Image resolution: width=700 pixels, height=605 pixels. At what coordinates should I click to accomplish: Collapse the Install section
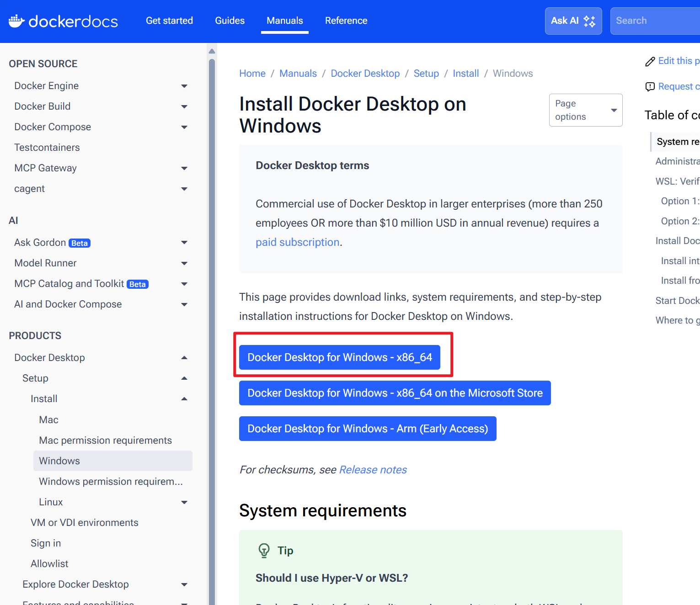pyautogui.click(x=185, y=398)
